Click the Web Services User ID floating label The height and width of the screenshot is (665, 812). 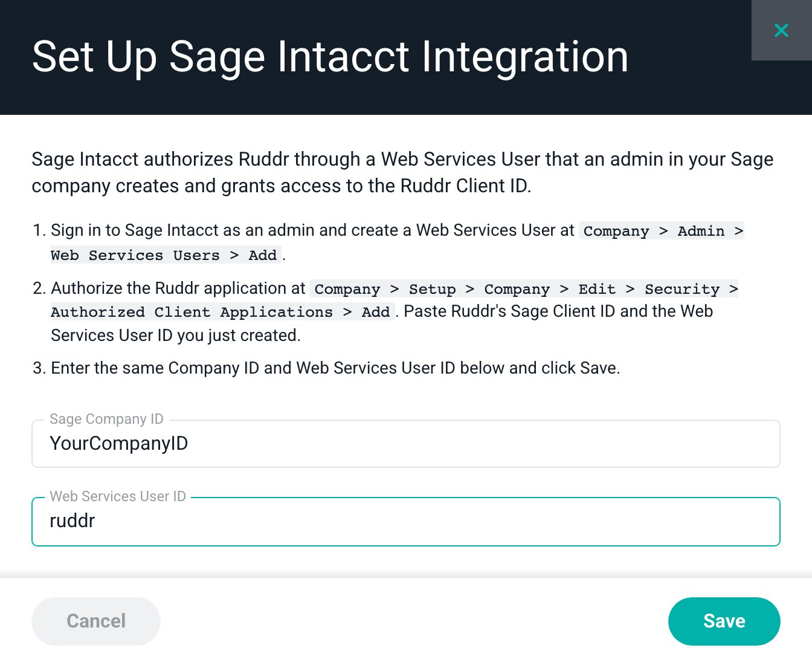pos(118,496)
